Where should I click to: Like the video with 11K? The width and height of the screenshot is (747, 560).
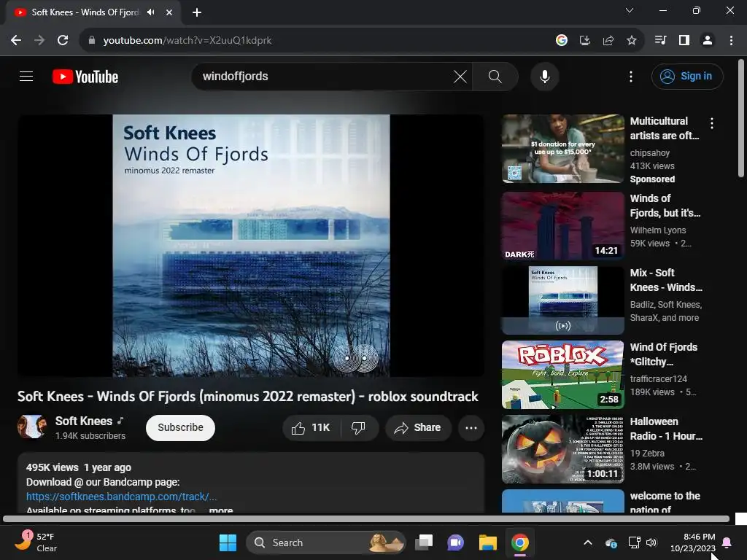pos(311,427)
